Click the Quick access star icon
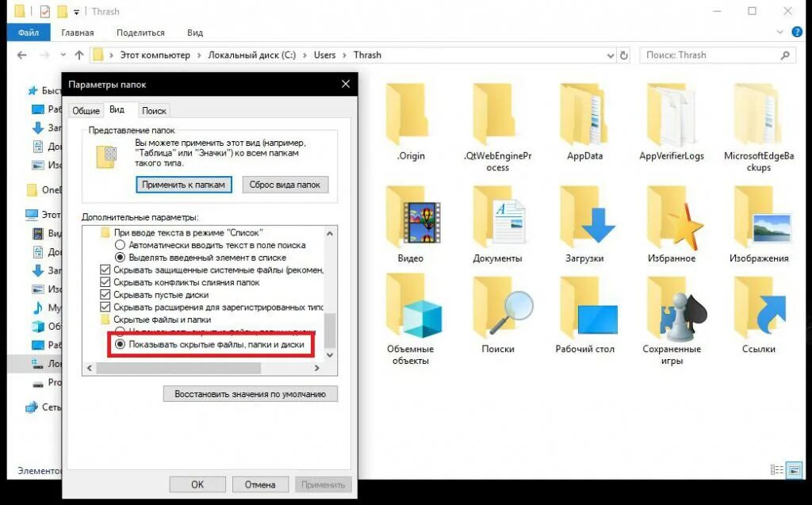The image size is (812, 505). point(33,90)
